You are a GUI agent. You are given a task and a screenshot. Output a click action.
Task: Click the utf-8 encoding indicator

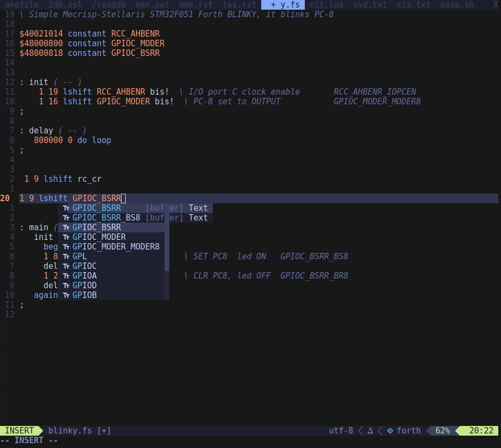(341, 431)
